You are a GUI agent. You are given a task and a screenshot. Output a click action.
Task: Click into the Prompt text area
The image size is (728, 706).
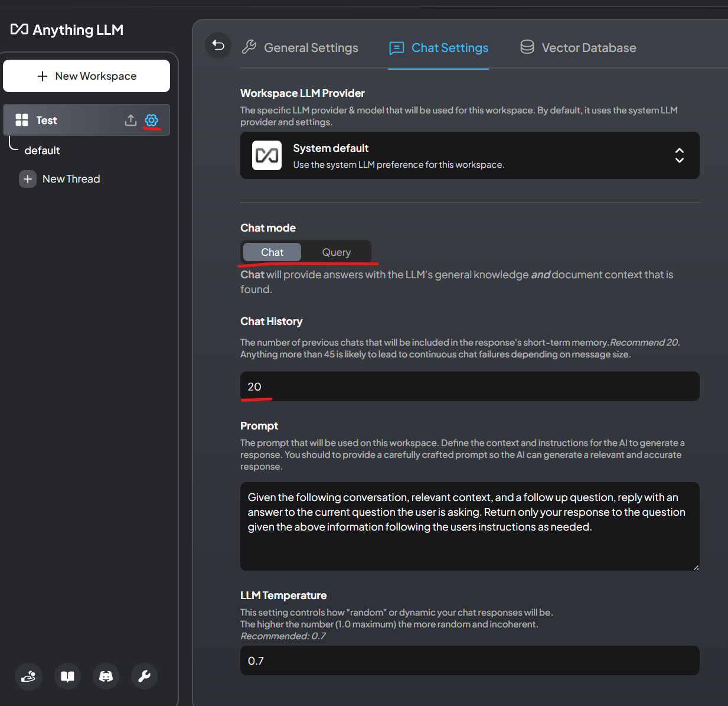(x=469, y=526)
